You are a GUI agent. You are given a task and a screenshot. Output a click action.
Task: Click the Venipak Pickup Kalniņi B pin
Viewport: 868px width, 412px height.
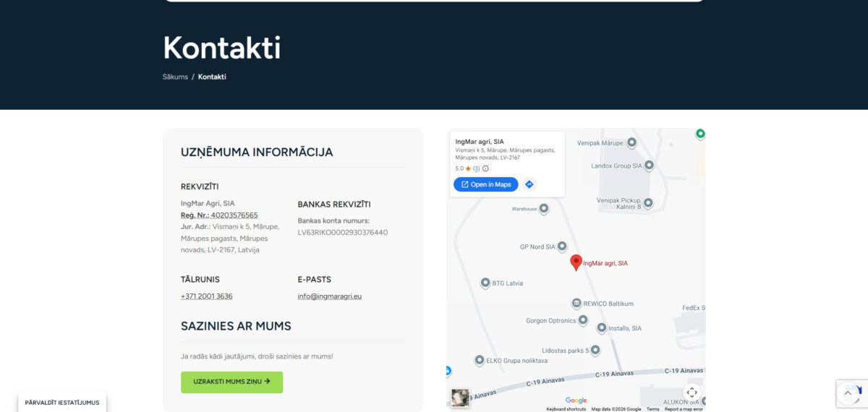click(x=648, y=203)
